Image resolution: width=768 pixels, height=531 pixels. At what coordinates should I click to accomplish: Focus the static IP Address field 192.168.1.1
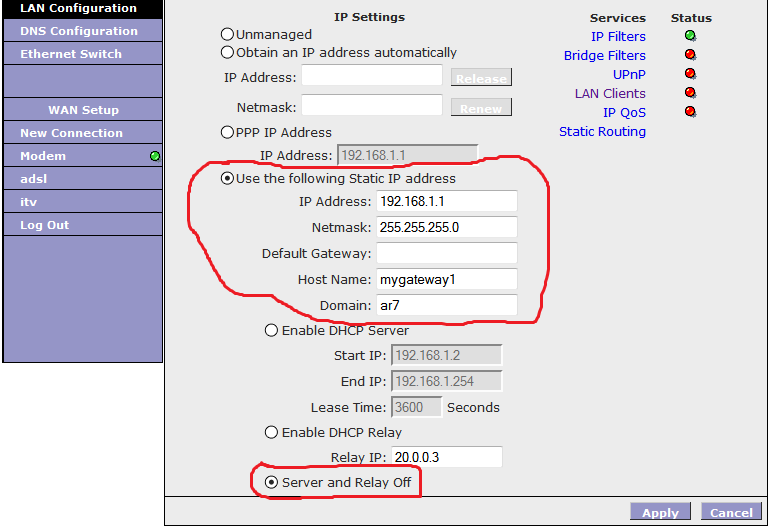point(447,201)
